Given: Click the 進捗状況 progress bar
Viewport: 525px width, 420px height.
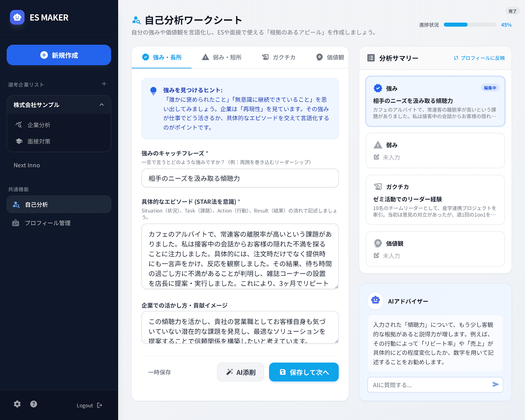Looking at the screenshot, I should [470, 24].
